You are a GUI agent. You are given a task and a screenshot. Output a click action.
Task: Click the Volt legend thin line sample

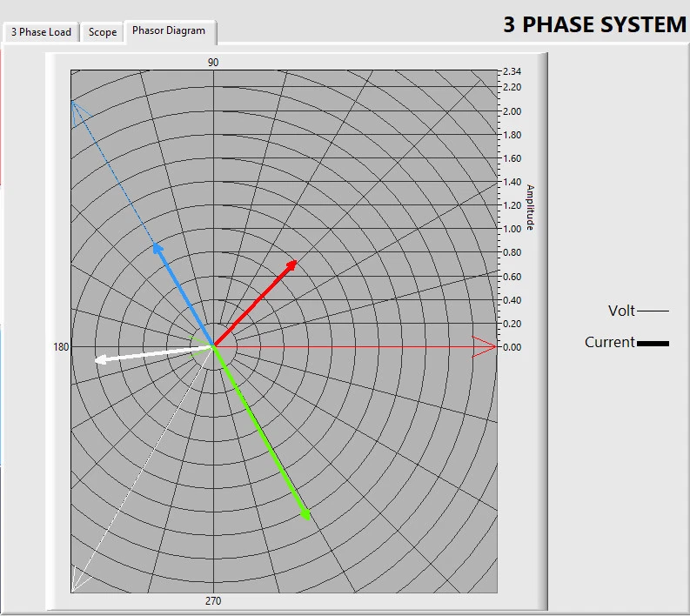click(653, 311)
